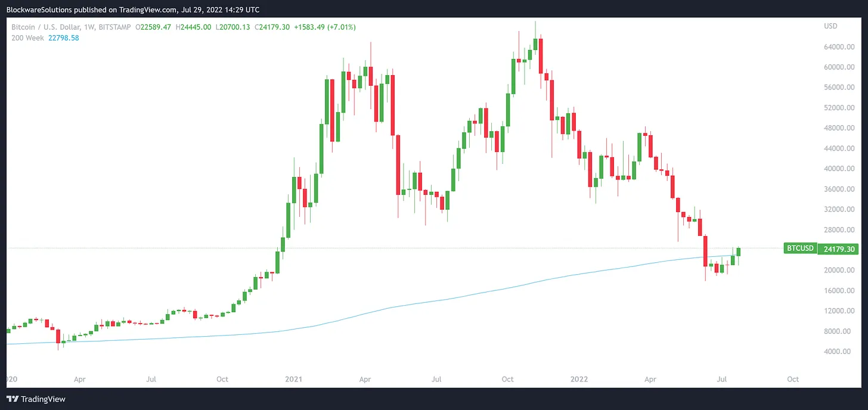Click the 64000.00 price axis label
Viewport: 868px width, 410px height.
[837, 47]
